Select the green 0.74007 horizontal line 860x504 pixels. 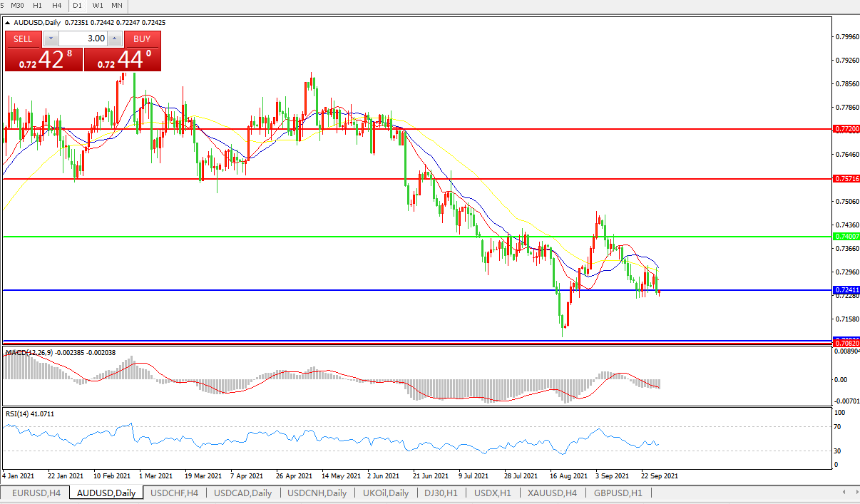click(357, 236)
